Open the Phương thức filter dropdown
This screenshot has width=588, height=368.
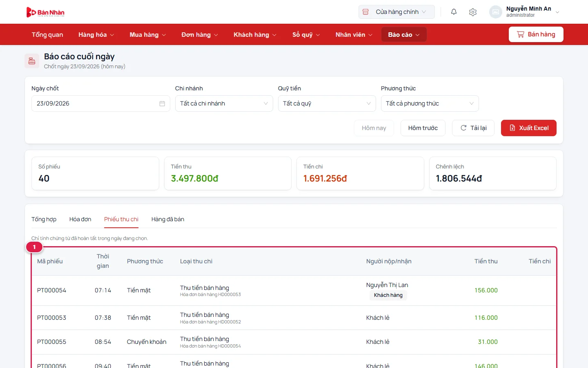(430, 103)
